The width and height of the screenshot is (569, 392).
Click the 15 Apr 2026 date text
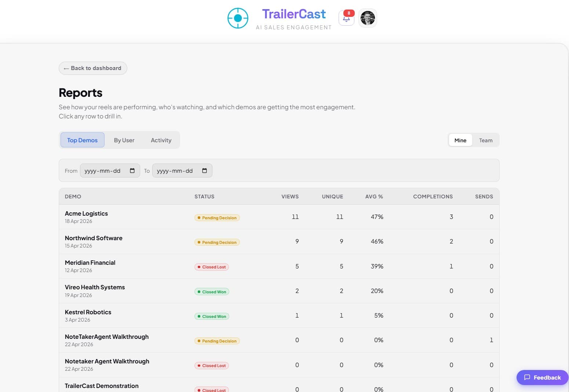pos(79,246)
